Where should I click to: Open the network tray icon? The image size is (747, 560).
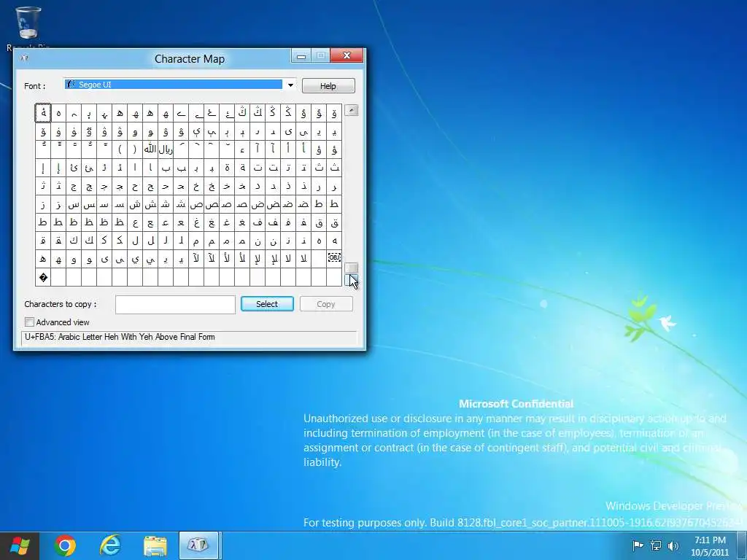click(x=656, y=545)
